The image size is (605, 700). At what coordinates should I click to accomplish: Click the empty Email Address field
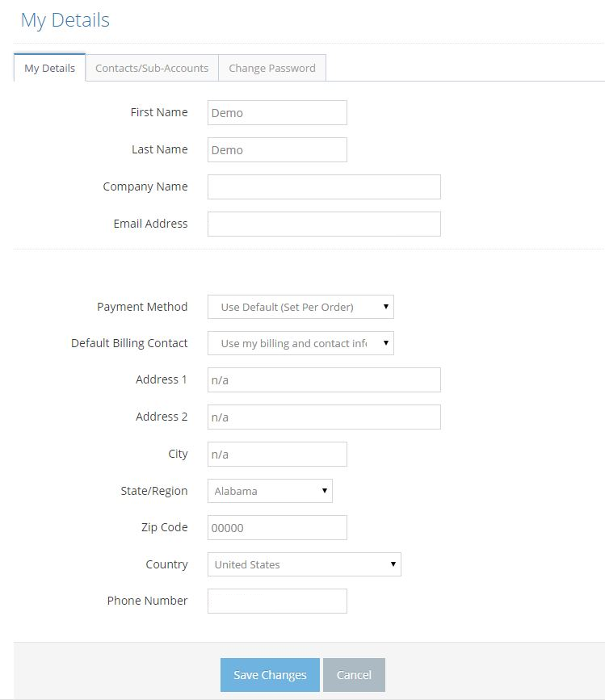tap(323, 224)
